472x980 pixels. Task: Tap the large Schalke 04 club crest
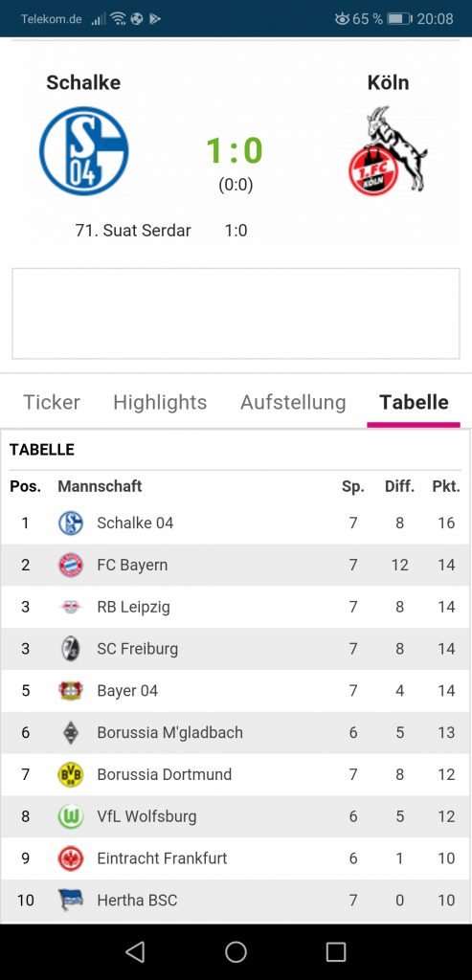coord(83,150)
